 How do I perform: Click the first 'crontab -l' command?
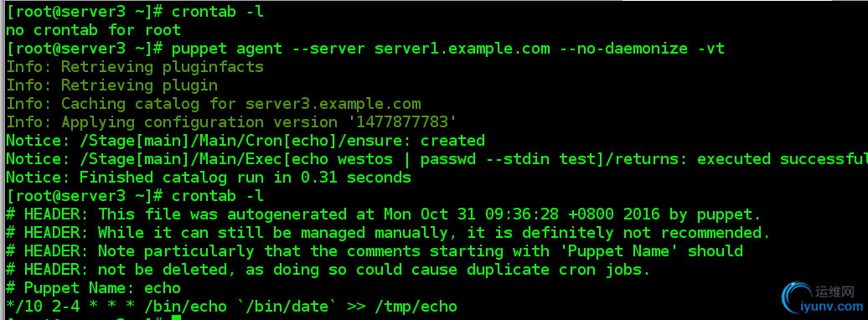[x=218, y=11]
